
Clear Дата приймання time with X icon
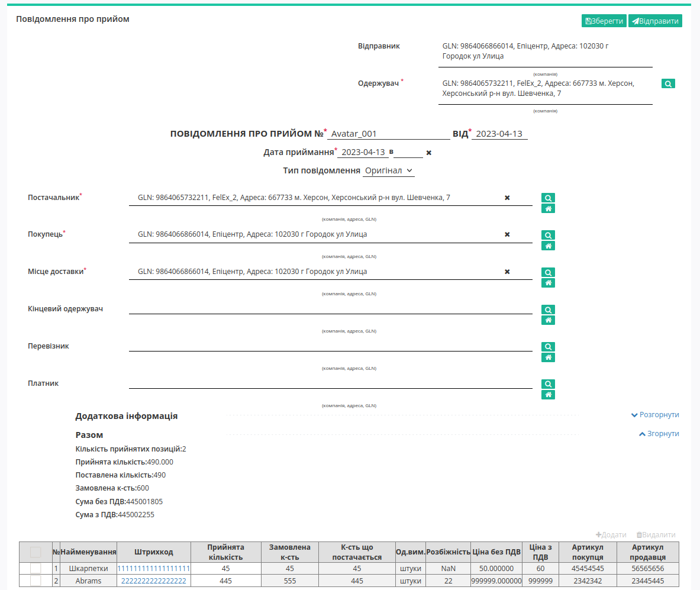click(x=428, y=153)
